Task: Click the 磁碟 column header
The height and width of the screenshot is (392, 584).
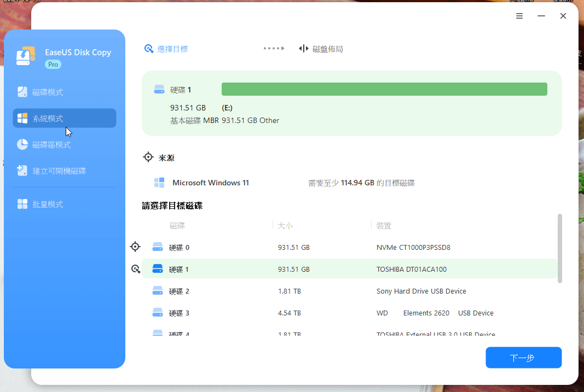Action: [177, 226]
